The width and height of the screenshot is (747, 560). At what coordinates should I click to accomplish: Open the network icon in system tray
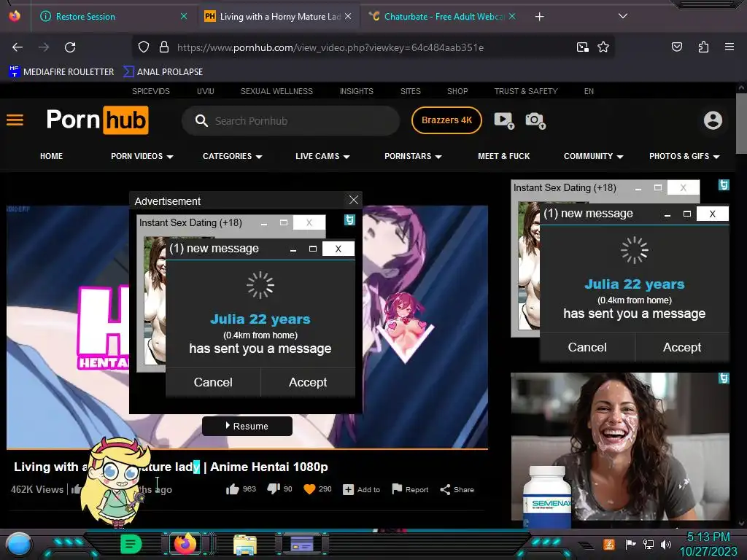tap(648, 544)
